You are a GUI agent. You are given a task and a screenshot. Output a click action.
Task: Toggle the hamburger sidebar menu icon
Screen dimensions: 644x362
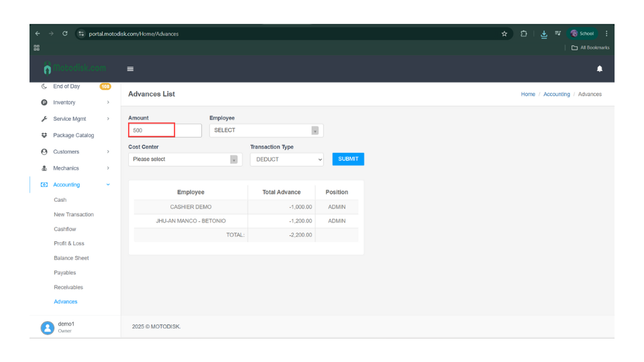click(x=130, y=69)
